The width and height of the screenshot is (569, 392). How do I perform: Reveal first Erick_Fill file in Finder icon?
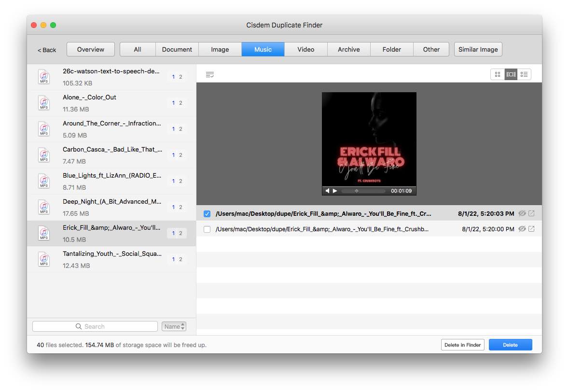point(531,213)
